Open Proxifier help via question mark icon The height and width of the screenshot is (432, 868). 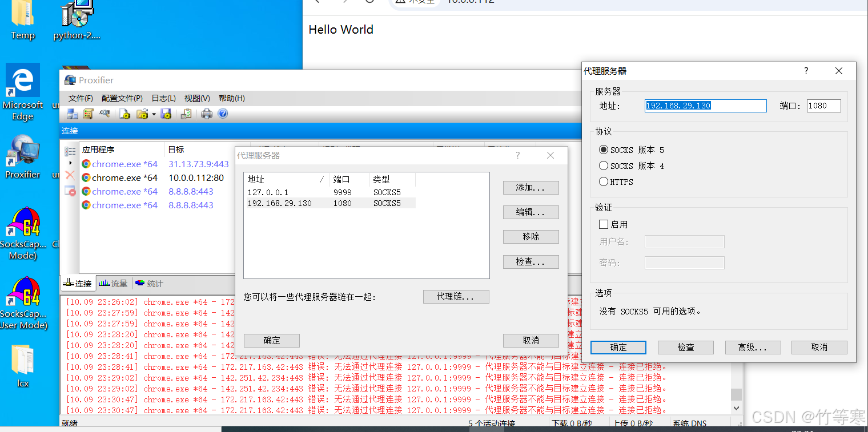(222, 114)
